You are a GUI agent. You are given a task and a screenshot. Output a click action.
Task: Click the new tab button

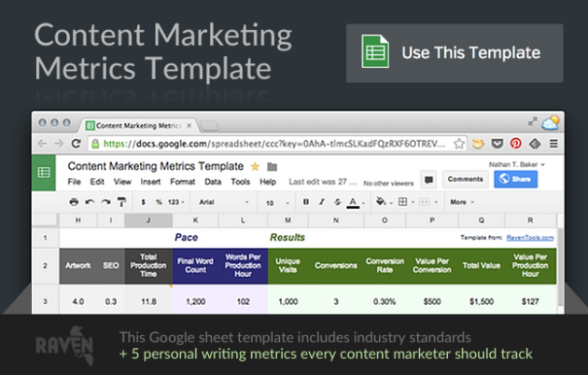tap(209, 126)
